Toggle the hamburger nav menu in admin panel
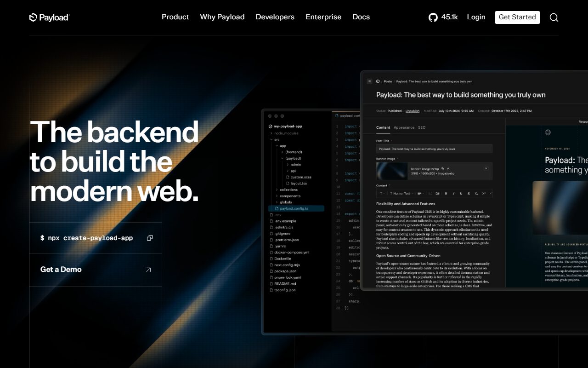Screen dimensions: 588x368 click(370, 81)
